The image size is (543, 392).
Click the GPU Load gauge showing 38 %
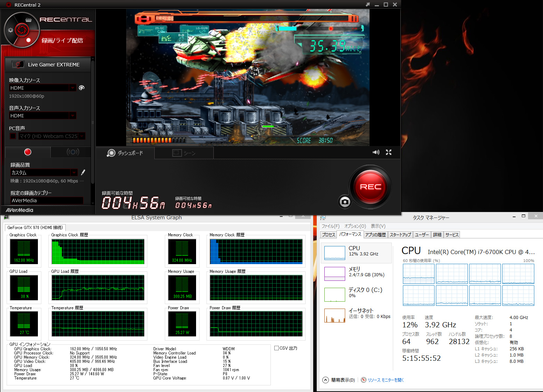24,288
